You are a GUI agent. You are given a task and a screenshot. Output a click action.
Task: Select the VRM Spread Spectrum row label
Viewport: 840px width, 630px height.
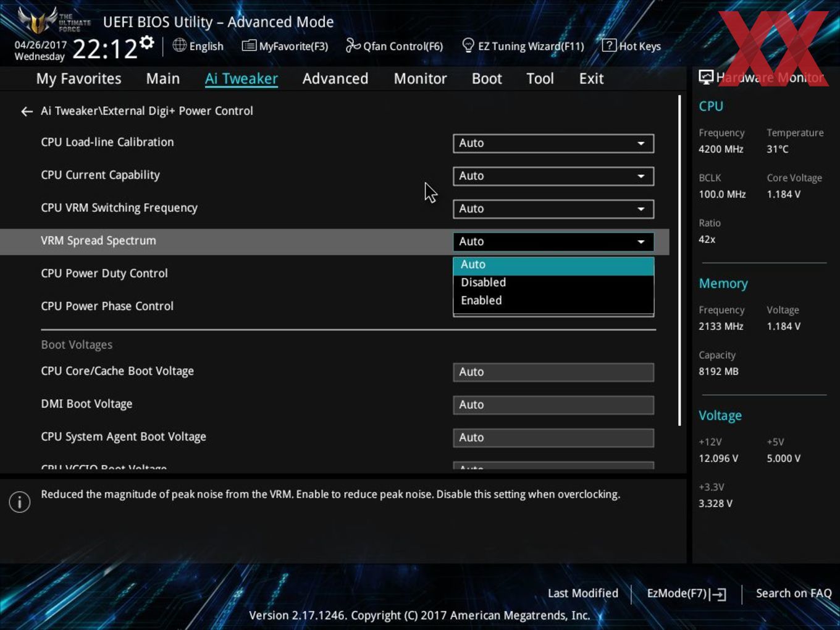(x=98, y=241)
